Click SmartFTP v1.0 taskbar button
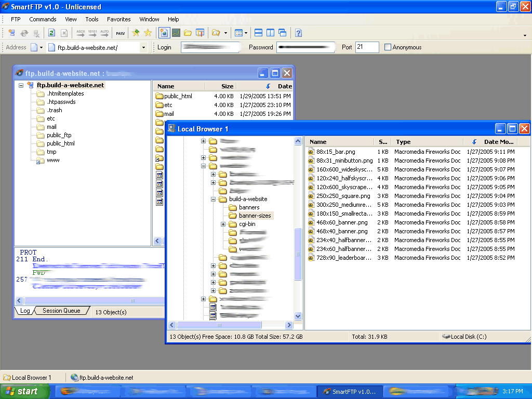This screenshot has width=532, height=399. point(350,392)
